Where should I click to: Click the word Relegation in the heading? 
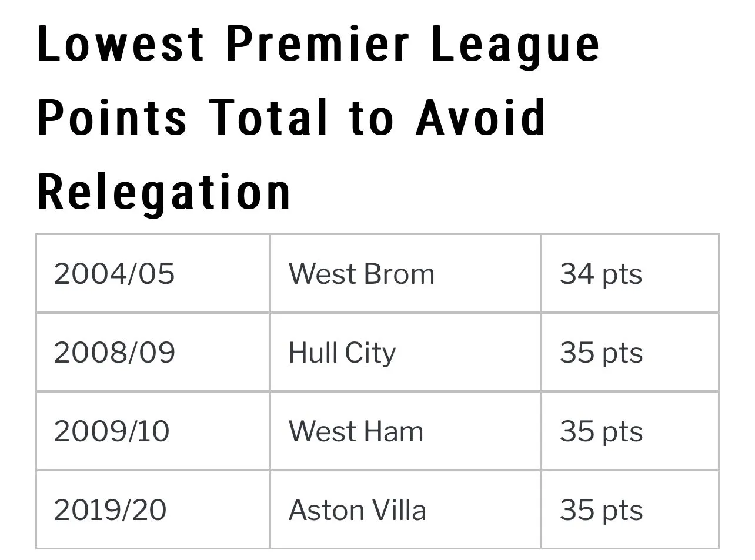164,192
